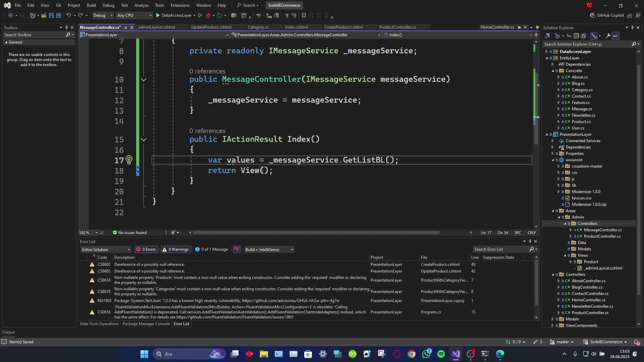Screen dimensions: 644x362
Task: Click the restart circular arrow icon
Action: pyautogui.click(x=219, y=15)
